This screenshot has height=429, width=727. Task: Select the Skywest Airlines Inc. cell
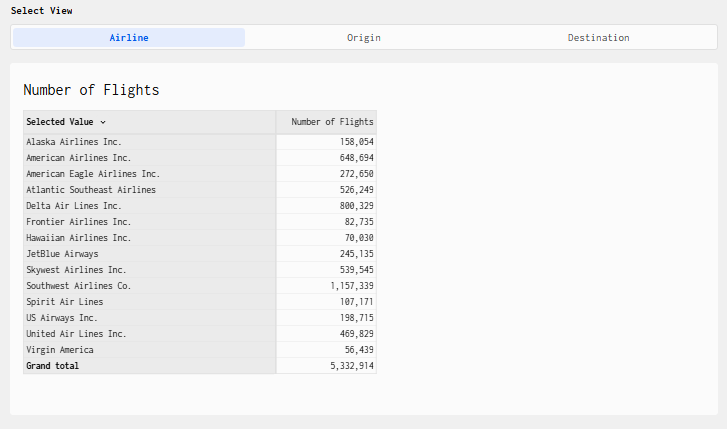tap(76, 270)
